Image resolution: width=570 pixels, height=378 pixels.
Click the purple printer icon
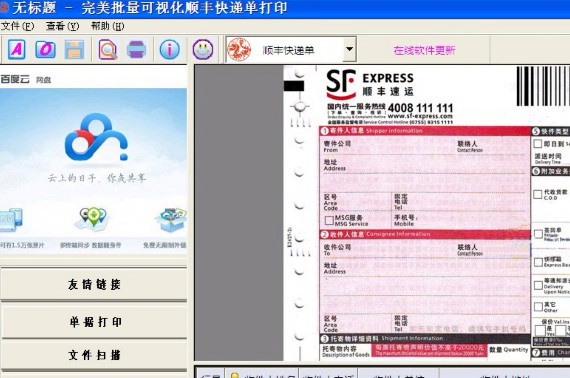136,49
